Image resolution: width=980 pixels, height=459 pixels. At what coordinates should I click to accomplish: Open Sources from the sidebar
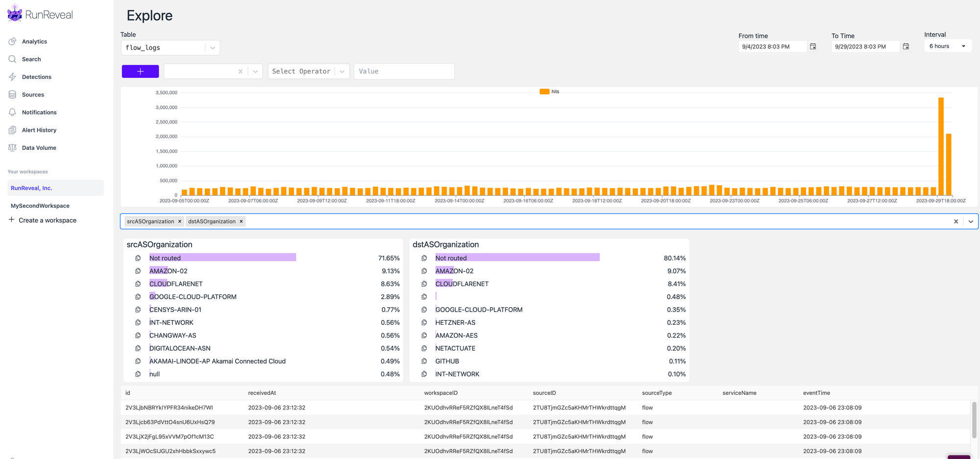pos(33,94)
